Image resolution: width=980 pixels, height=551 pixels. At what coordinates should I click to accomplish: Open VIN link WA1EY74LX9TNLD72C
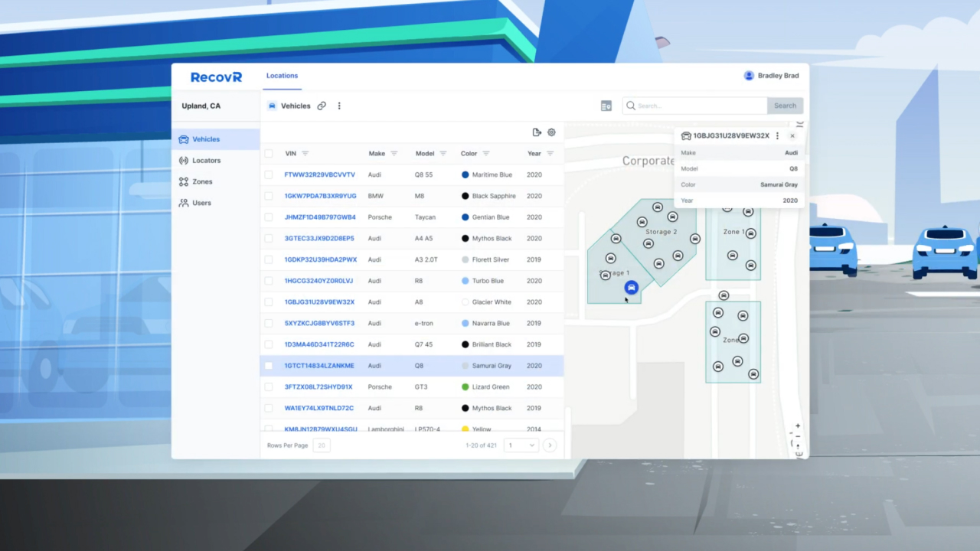pyautogui.click(x=319, y=409)
